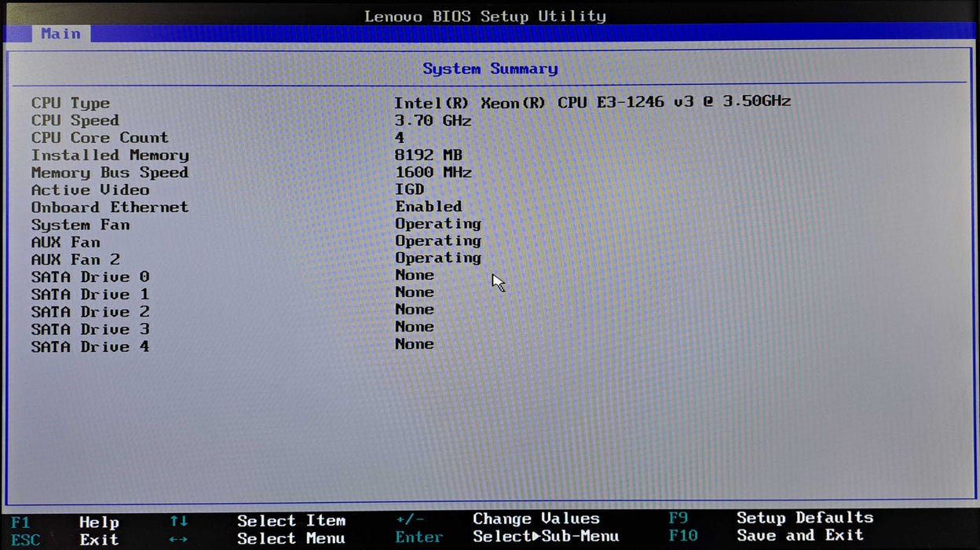
Task: Click the Xeon E3-1246 v3 CPU value
Action: coord(592,101)
